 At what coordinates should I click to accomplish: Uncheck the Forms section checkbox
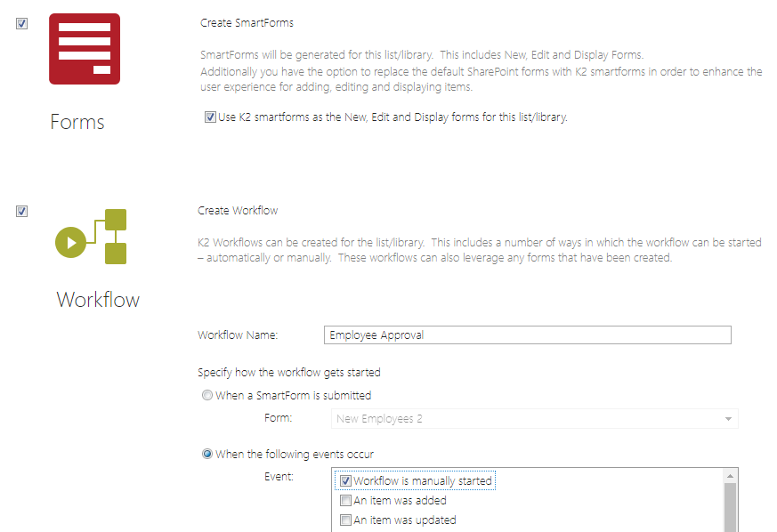pyautogui.click(x=22, y=24)
